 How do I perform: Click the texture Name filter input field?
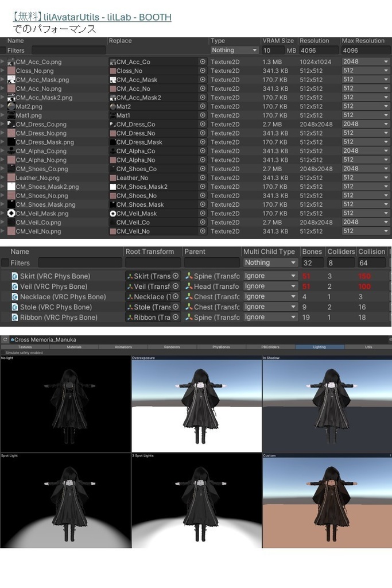(x=68, y=51)
